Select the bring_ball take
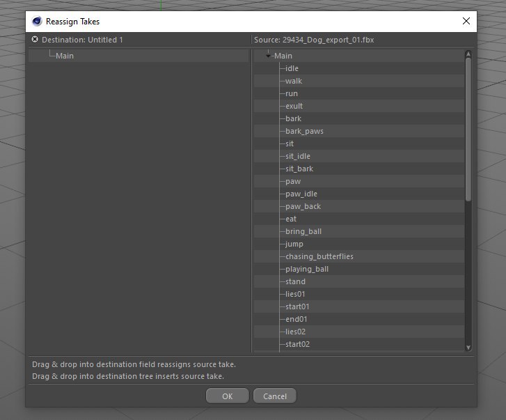The height and width of the screenshot is (420, 506). [303, 231]
